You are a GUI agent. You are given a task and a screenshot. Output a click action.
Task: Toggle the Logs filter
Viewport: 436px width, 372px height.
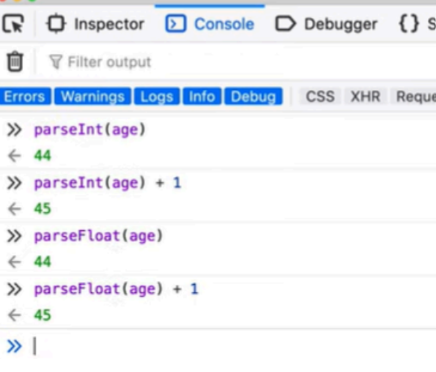pyautogui.click(x=157, y=97)
